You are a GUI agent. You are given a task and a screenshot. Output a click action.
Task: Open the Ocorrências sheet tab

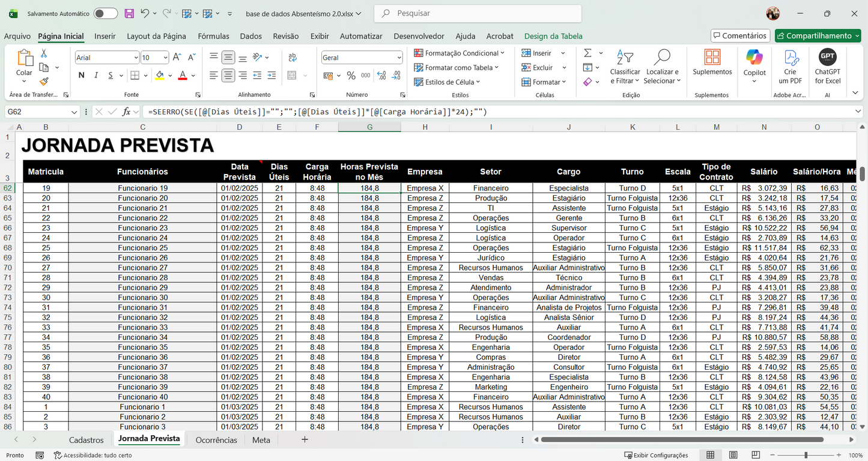216,439
